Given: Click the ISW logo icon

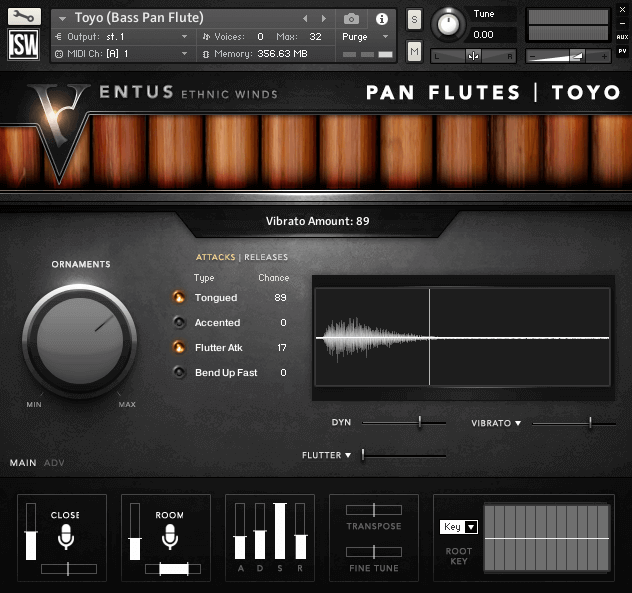Looking at the screenshot, I should click(x=24, y=46).
